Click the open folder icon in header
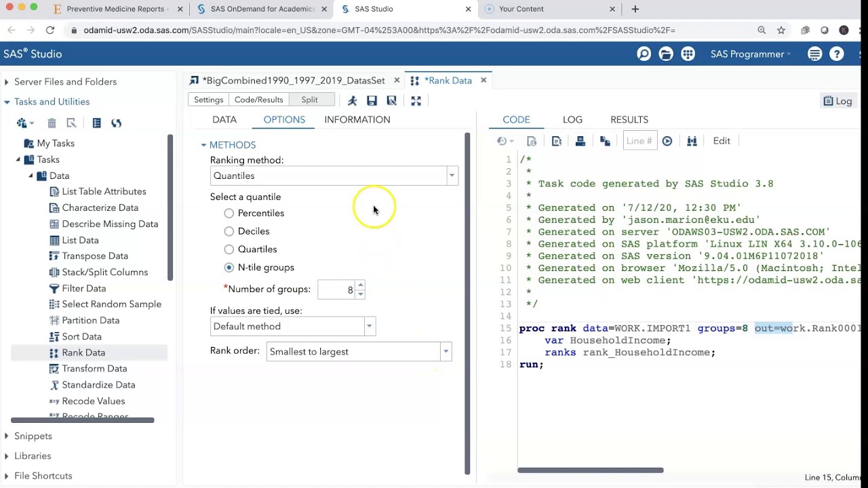The image size is (868, 488). point(666,54)
